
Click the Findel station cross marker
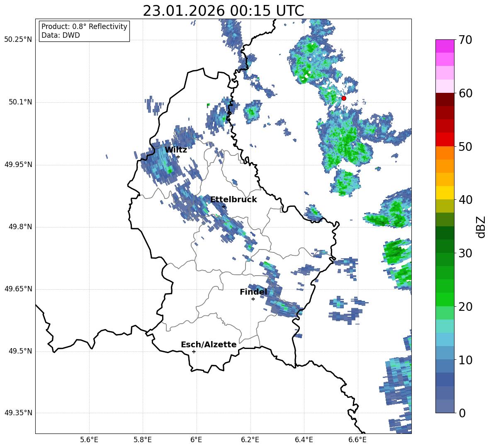pos(253,299)
